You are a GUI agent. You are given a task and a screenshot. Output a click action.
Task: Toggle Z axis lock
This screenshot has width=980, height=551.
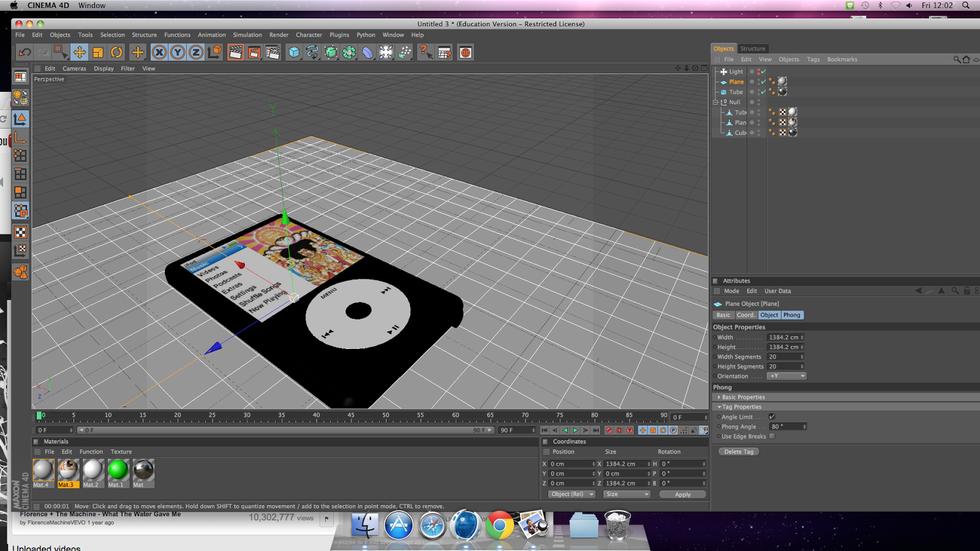[x=196, y=53]
